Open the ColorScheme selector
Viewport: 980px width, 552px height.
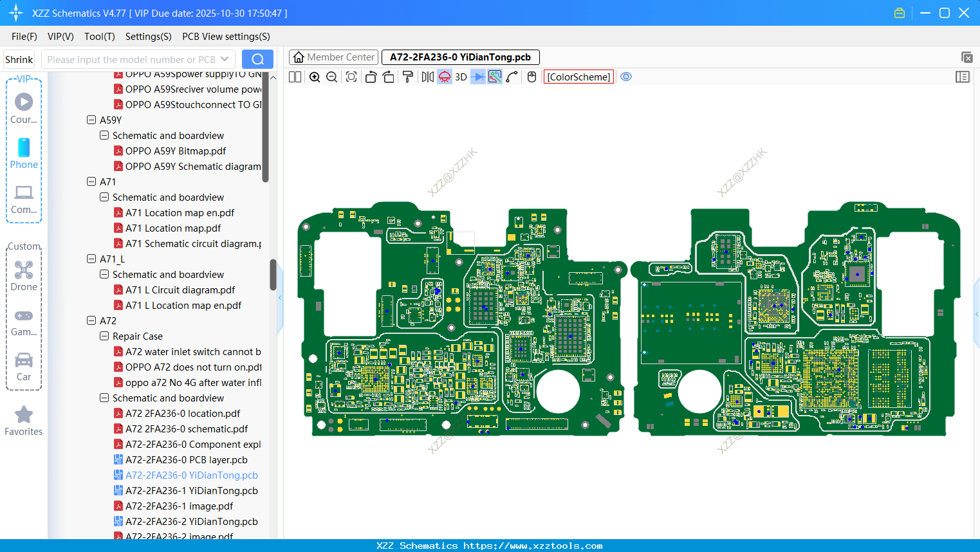pos(578,77)
